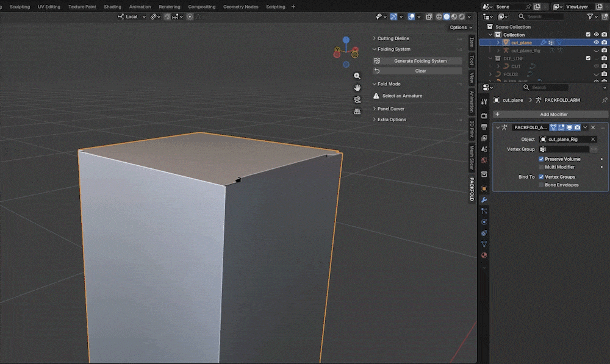Toggle Preserve Volume checkbox
610x364 pixels.
coord(541,159)
